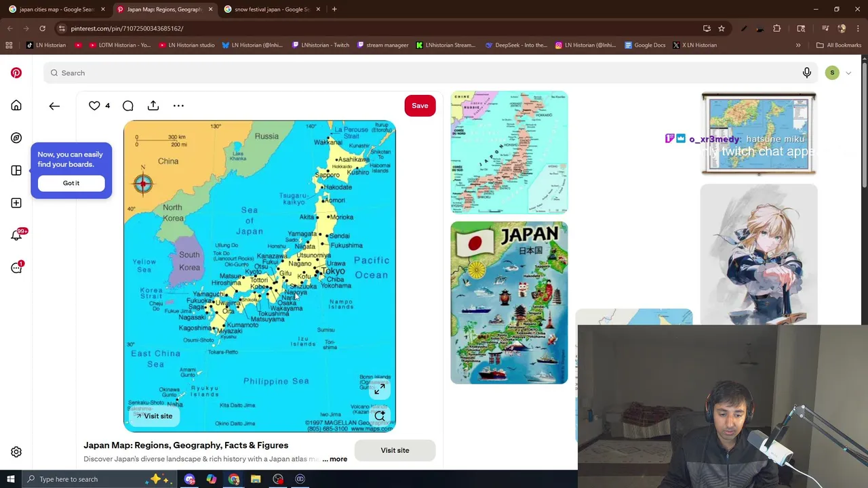868x488 pixels.
Task: Open Pinterest home via logo
Action: [16, 73]
